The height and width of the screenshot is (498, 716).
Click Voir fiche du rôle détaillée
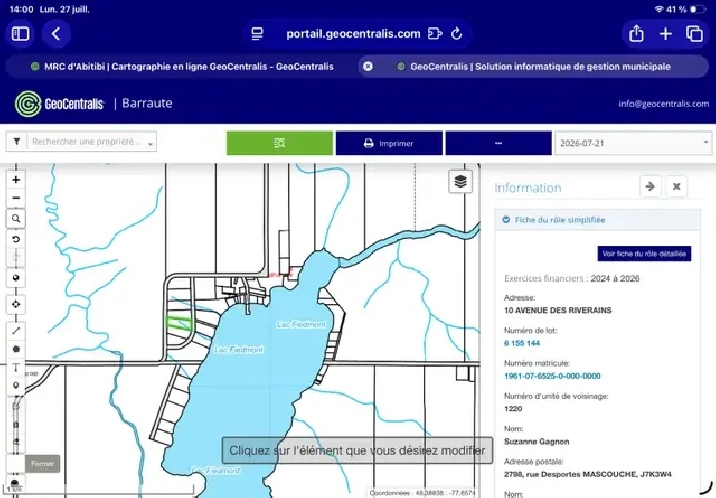[644, 254]
